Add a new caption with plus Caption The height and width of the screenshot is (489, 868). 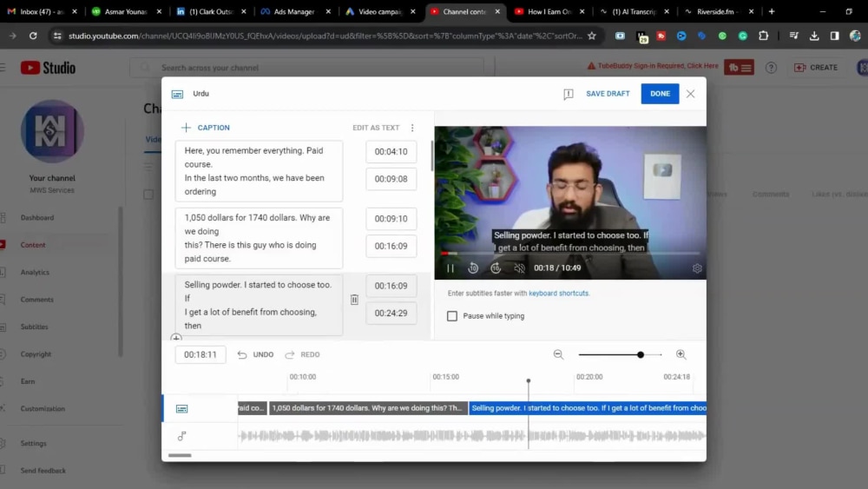(x=206, y=128)
